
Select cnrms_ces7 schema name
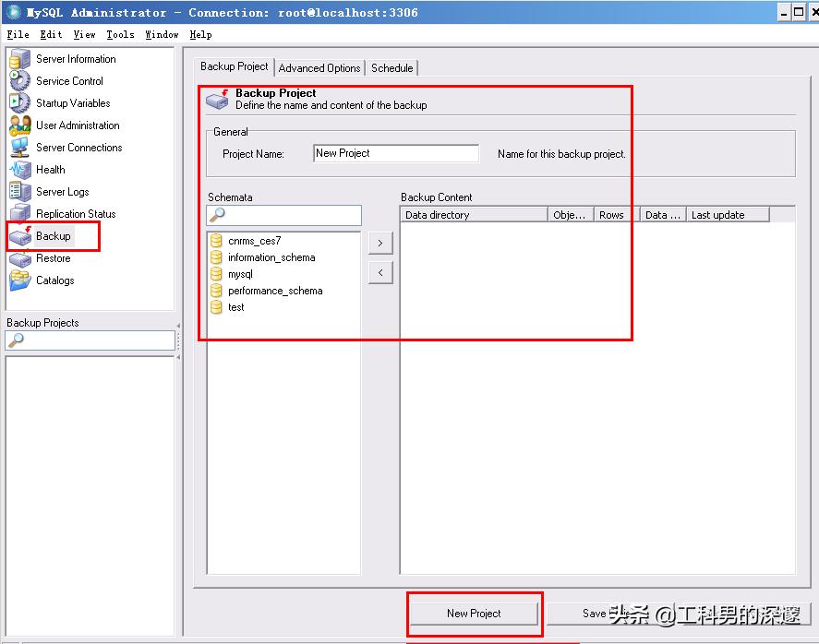coord(254,241)
